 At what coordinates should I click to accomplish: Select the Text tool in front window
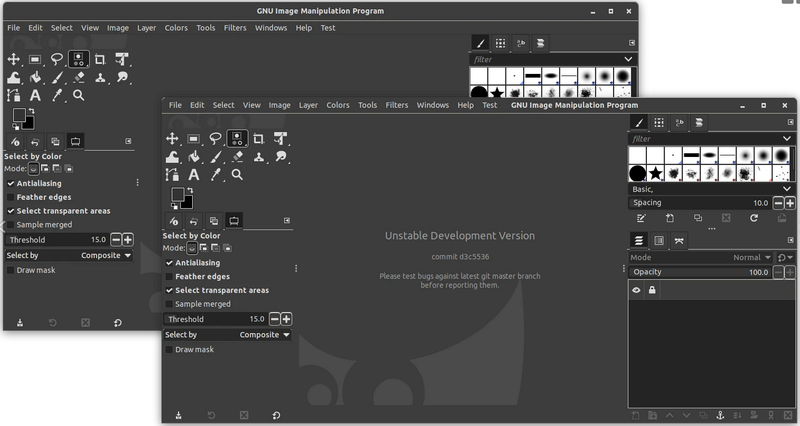pyautogui.click(x=194, y=174)
